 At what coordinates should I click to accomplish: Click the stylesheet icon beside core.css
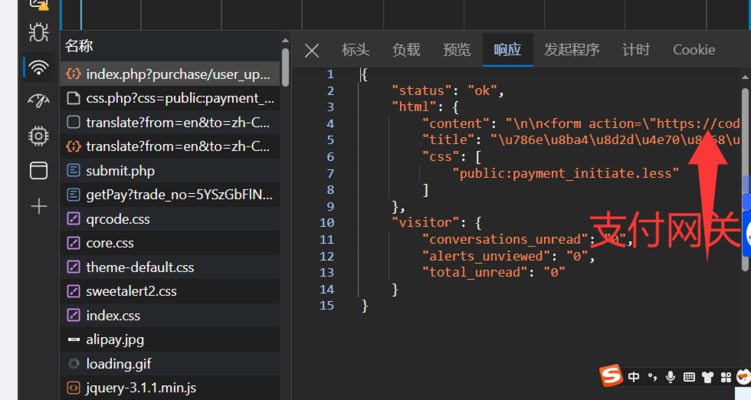coord(73,243)
